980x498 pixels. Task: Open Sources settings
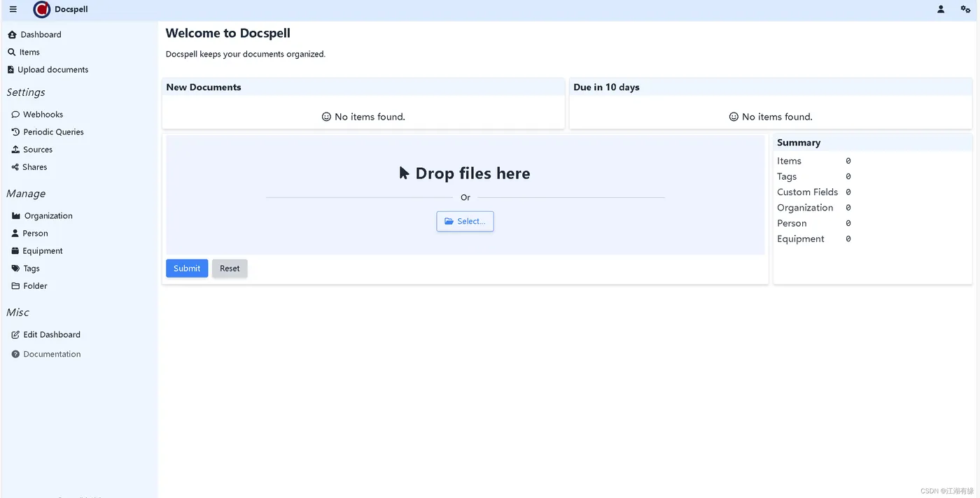click(38, 150)
